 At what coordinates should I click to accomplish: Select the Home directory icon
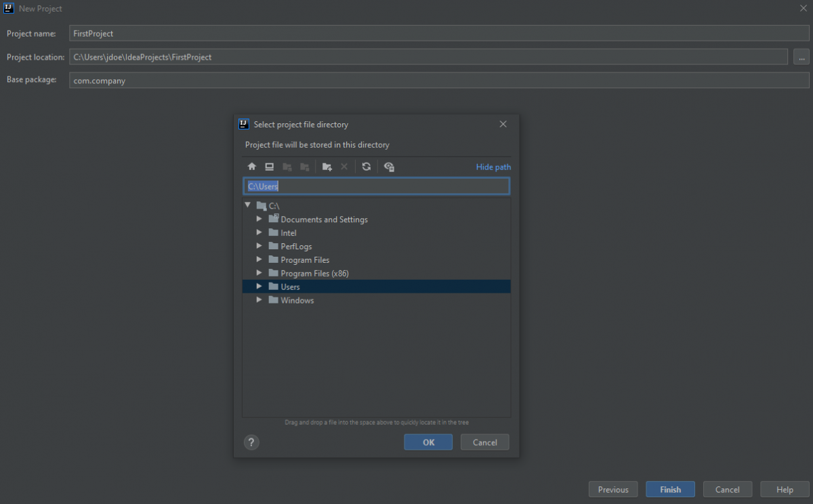(251, 167)
